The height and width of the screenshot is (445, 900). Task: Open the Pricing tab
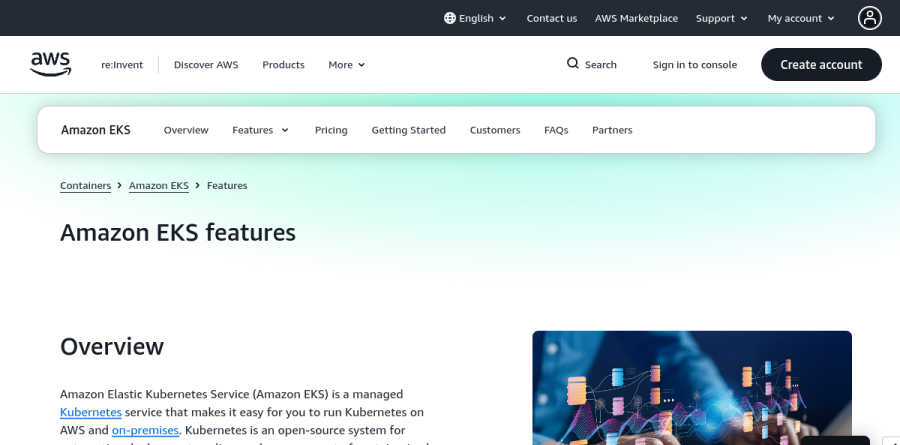pyautogui.click(x=331, y=130)
